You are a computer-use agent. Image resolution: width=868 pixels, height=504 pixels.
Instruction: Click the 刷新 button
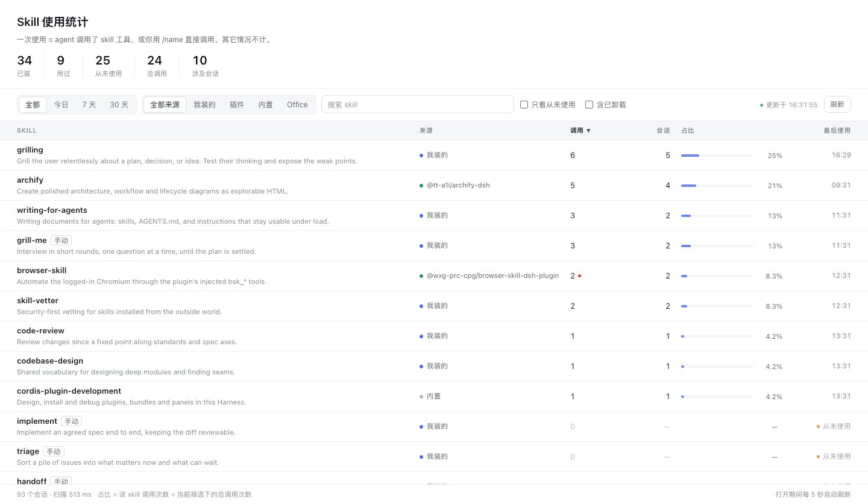tap(837, 104)
